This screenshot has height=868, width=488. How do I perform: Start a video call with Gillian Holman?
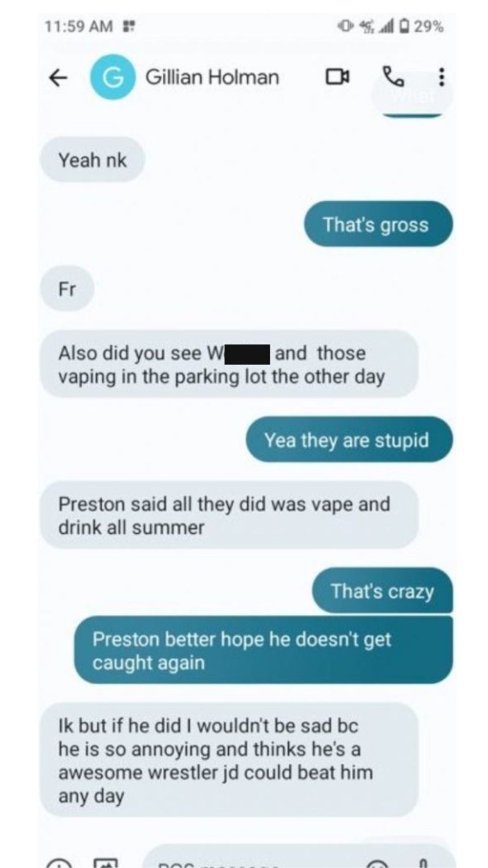coord(337,76)
